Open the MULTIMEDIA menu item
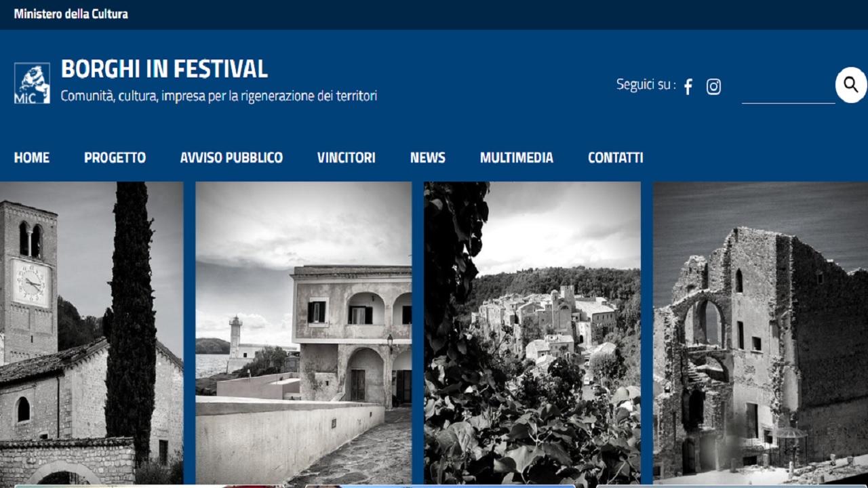This screenshot has height=488, width=868. 517,158
